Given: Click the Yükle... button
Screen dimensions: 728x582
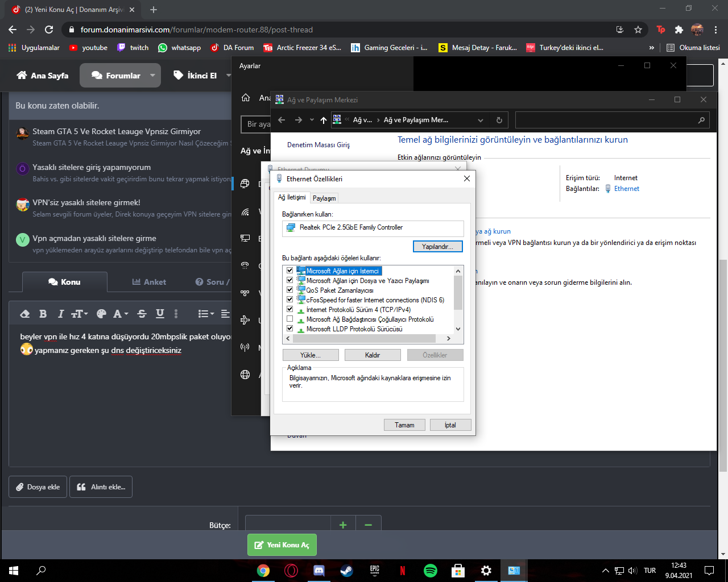Looking at the screenshot, I should pyautogui.click(x=311, y=355).
